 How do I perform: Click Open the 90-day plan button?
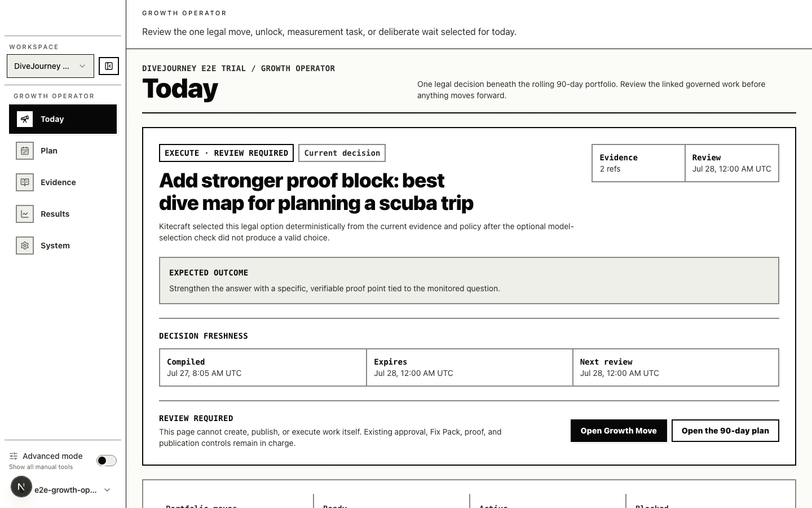725,431
